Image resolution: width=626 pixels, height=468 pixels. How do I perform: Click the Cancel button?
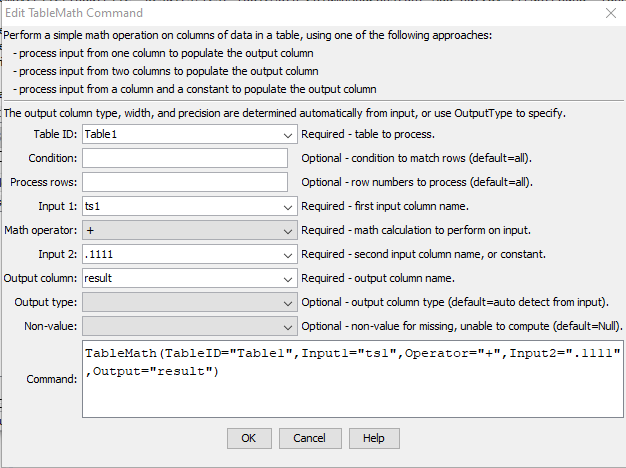(x=310, y=438)
